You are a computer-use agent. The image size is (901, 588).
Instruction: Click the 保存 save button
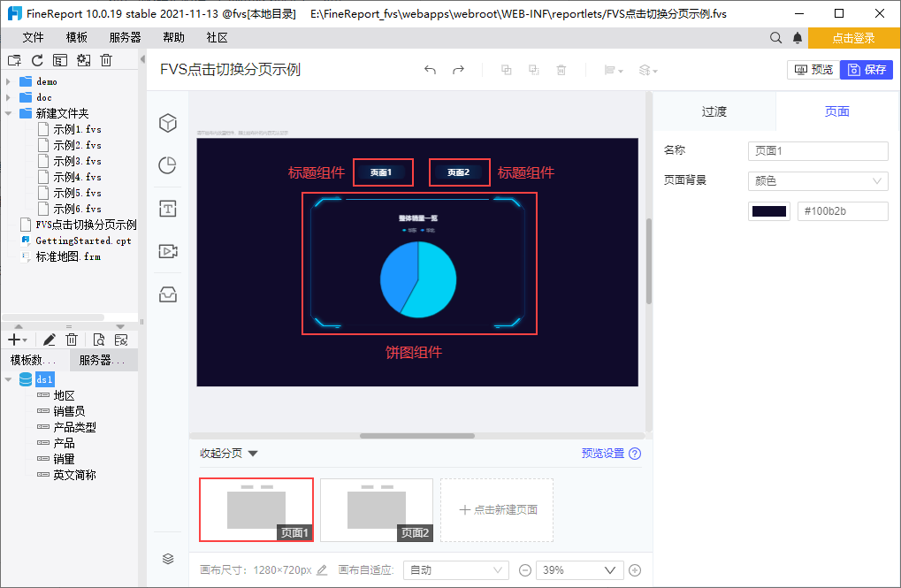tap(867, 70)
